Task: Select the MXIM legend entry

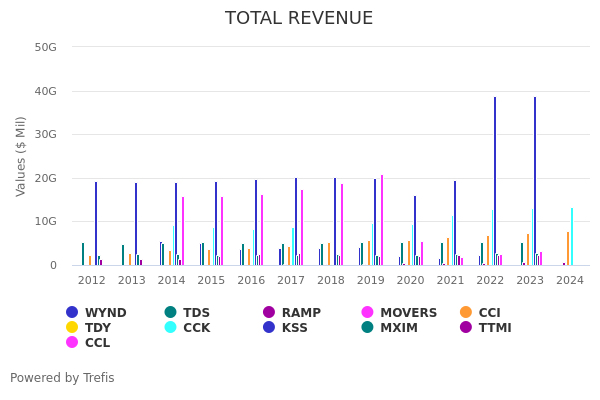Action: coord(368,328)
